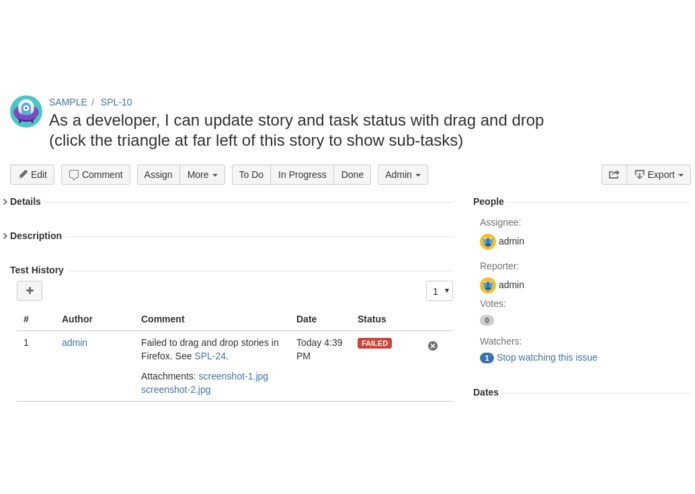Add a new test history entry
The height and width of the screenshot is (494, 695).
tap(30, 291)
